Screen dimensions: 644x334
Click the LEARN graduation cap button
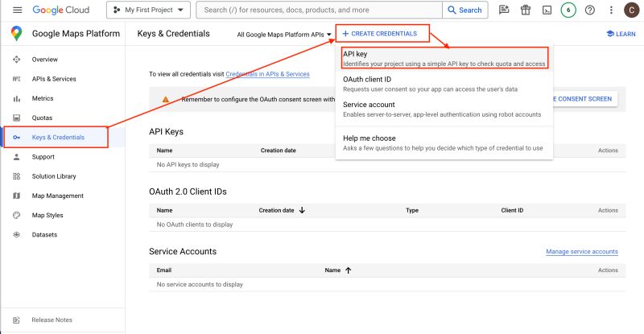pyautogui.click(x=621, y=34)
